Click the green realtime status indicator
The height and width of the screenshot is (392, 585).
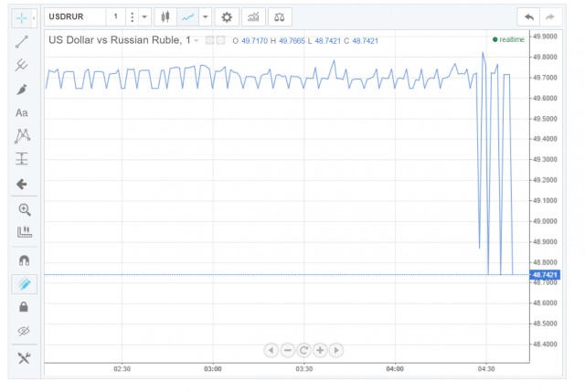508,39
